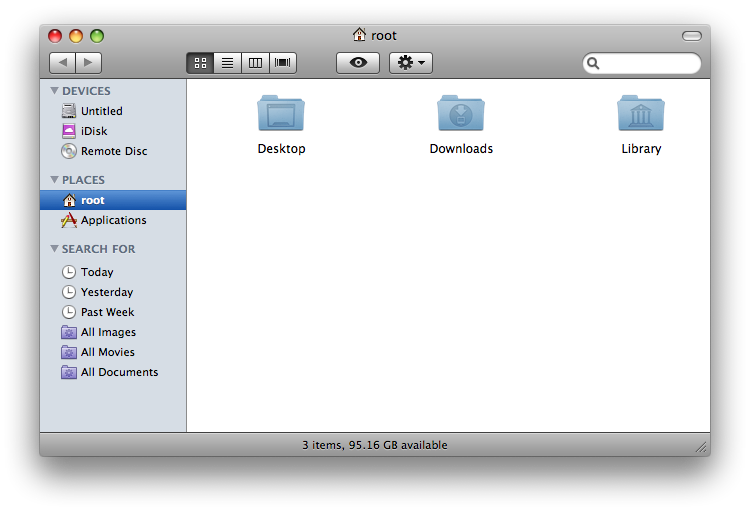750x511 pixels.
Task: Open the Action gear dropdown menu
Action: [411, 63]
